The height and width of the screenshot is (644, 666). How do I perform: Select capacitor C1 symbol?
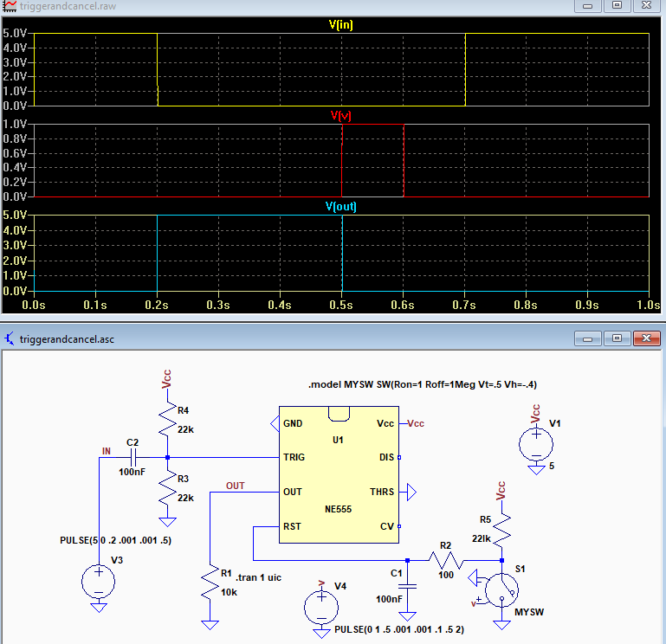407,586
